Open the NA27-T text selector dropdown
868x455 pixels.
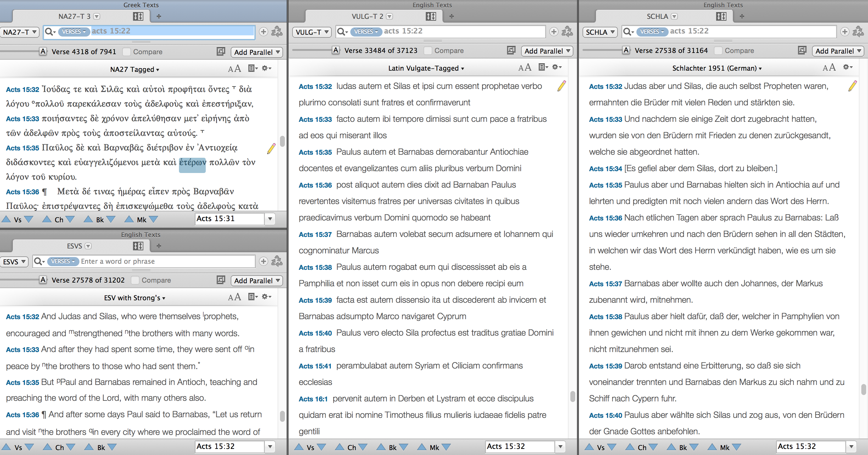(20, 32)
